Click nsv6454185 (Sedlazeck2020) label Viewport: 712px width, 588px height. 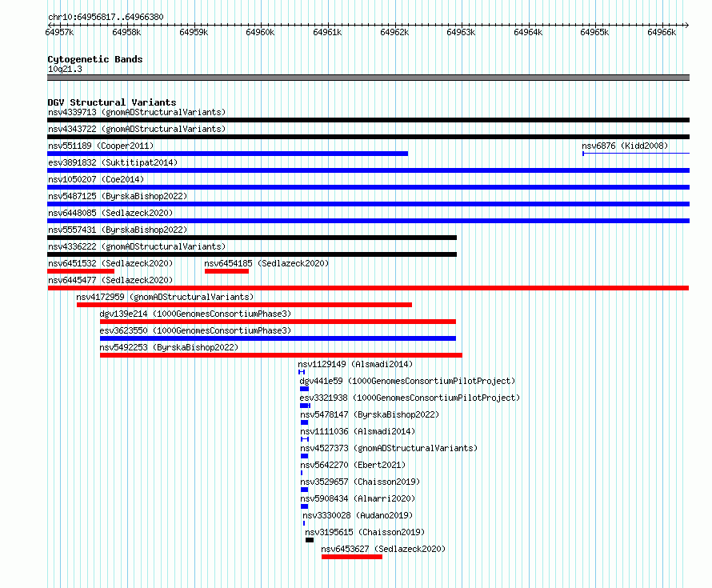266,263
